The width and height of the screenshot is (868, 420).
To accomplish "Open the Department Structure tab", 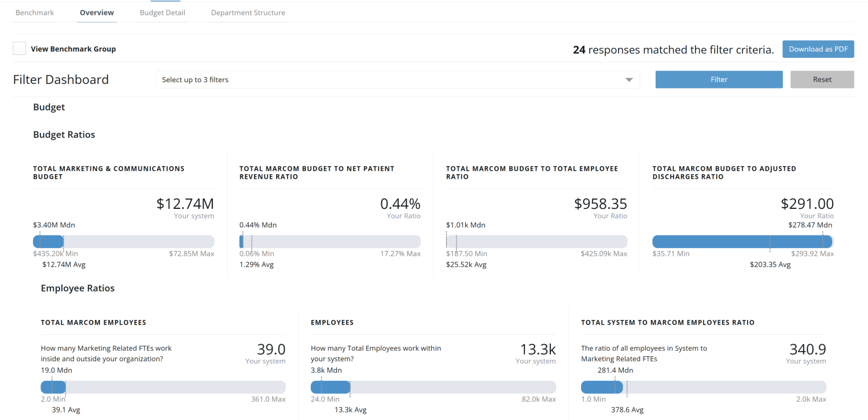I will (248, 12).
